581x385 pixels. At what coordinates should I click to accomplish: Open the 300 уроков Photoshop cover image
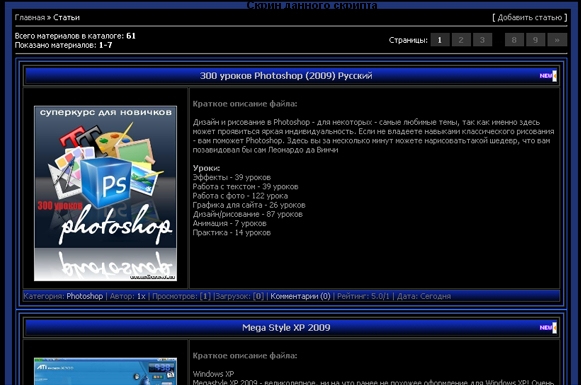[x=105, y=193]
